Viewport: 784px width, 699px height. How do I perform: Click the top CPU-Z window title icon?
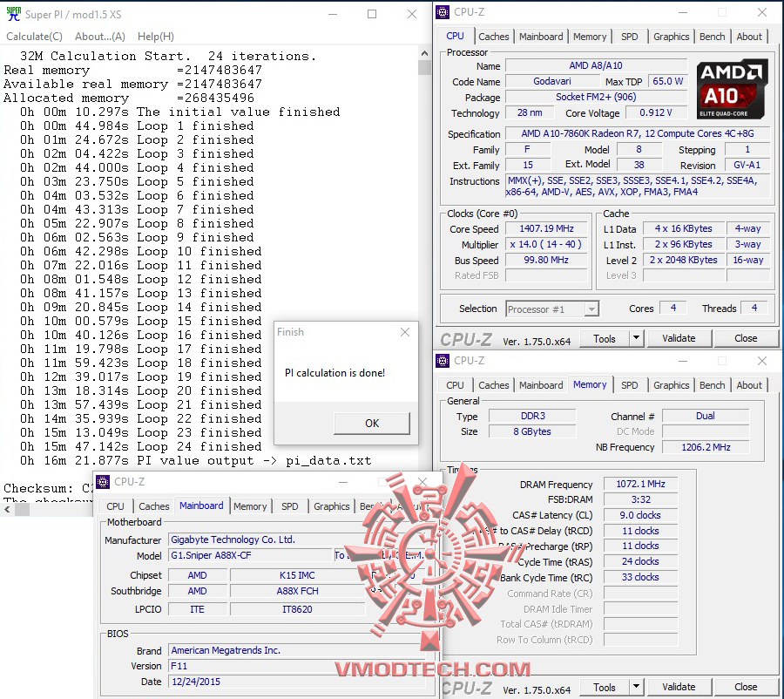point(443,12)
